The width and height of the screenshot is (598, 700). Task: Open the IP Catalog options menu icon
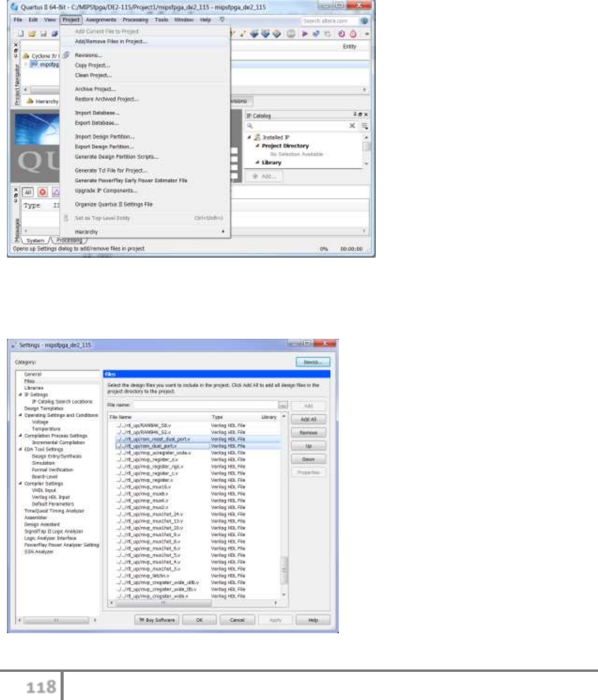point(365,126)
